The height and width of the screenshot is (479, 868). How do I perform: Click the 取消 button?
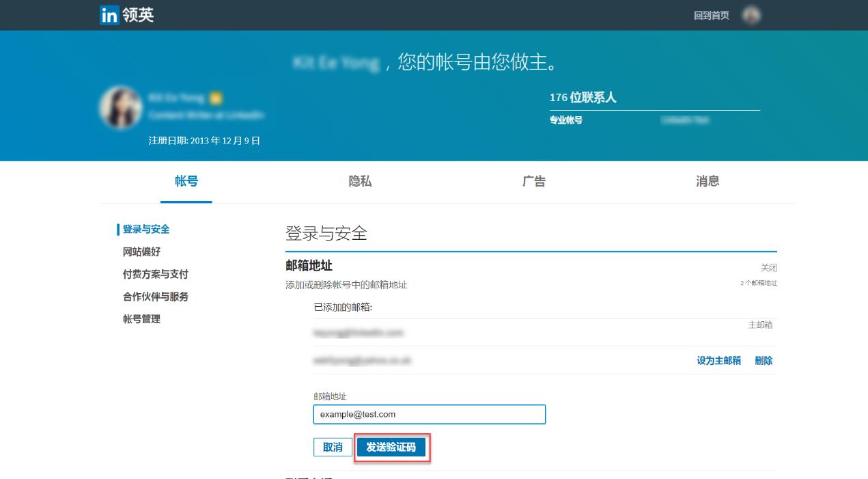[333, 447]
